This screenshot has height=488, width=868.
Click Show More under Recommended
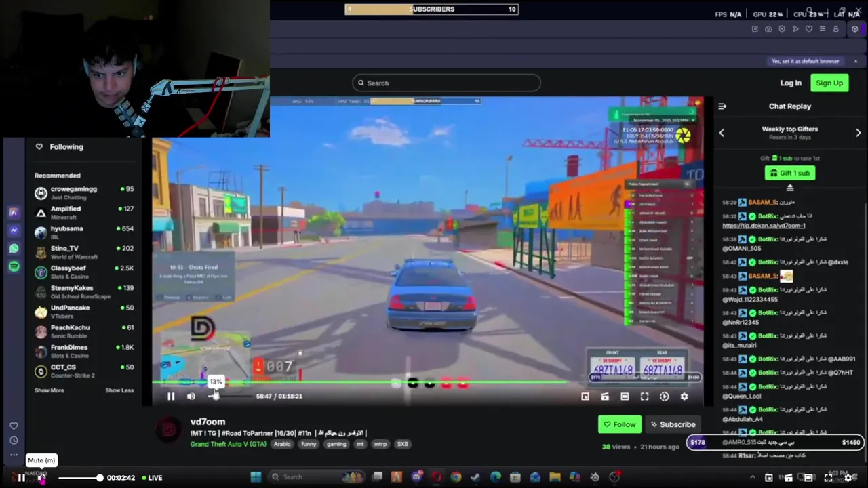click(50, 390)
